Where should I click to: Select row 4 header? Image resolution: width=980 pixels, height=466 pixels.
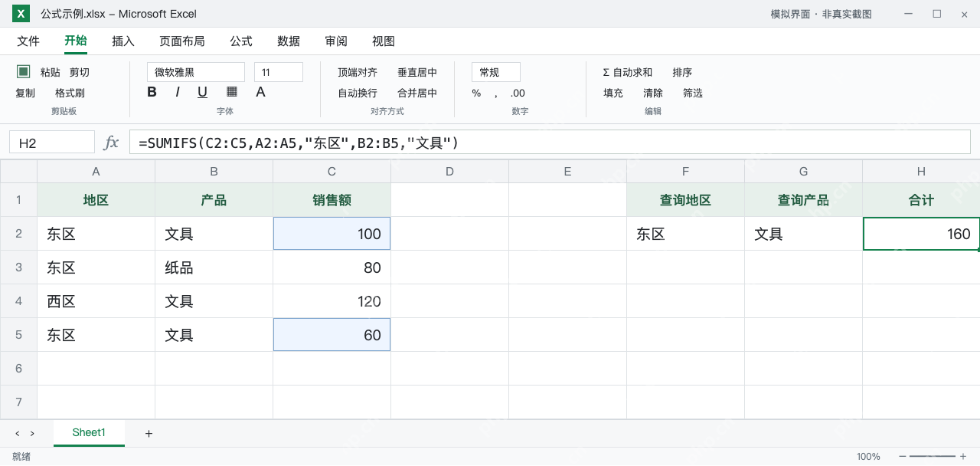pos(18,301)
